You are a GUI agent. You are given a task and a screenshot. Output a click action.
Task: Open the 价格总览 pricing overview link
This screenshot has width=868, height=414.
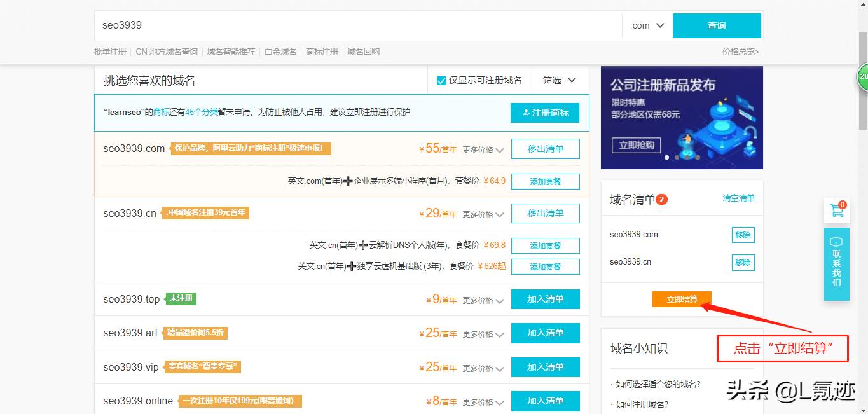click(740, 52)
